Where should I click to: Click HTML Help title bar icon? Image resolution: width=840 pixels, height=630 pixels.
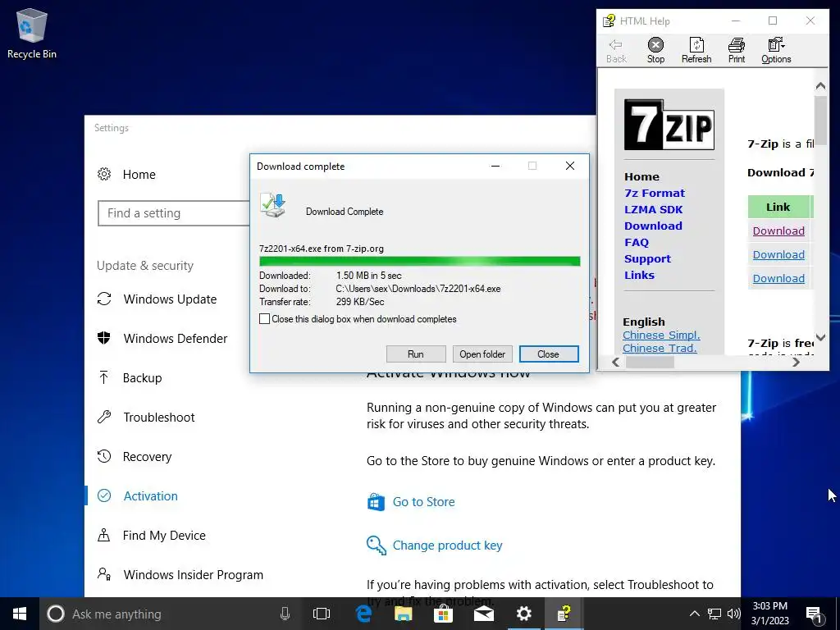coord(609,21)
